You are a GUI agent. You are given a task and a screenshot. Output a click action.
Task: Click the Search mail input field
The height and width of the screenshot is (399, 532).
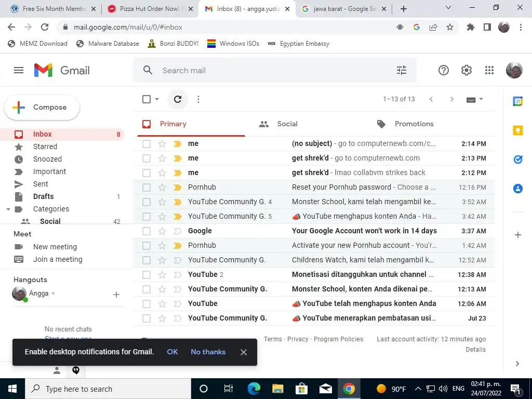(x=275, y=70)
